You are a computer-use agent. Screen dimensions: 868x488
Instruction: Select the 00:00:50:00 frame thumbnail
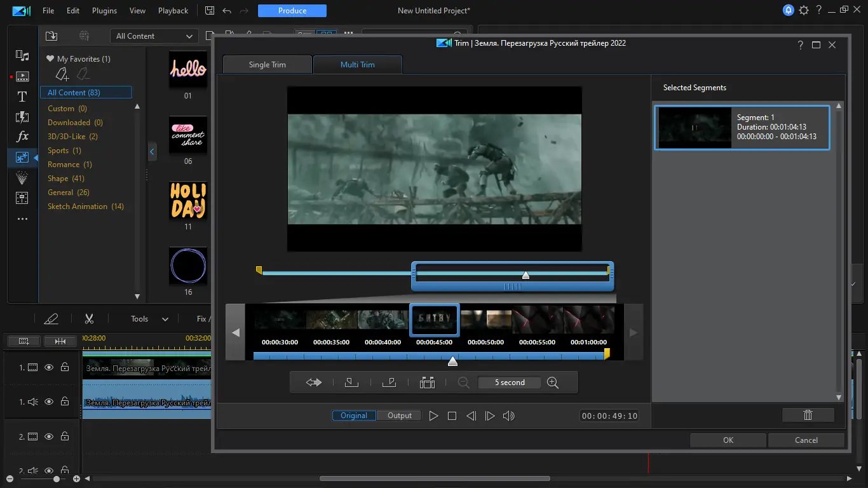[x=485, y=320]
